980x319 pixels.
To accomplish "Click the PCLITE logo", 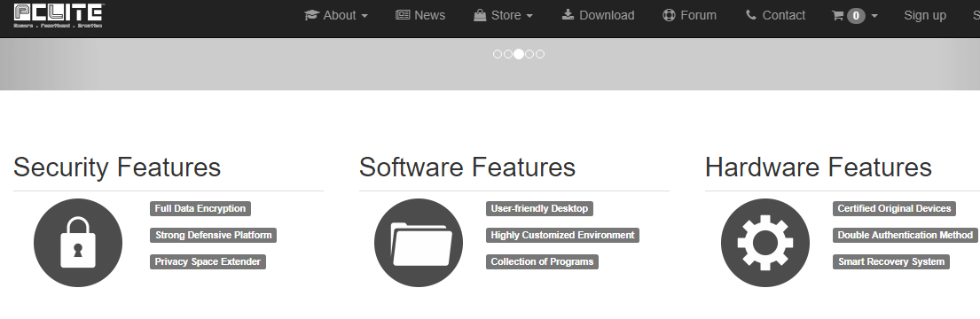I will (59, 16).
